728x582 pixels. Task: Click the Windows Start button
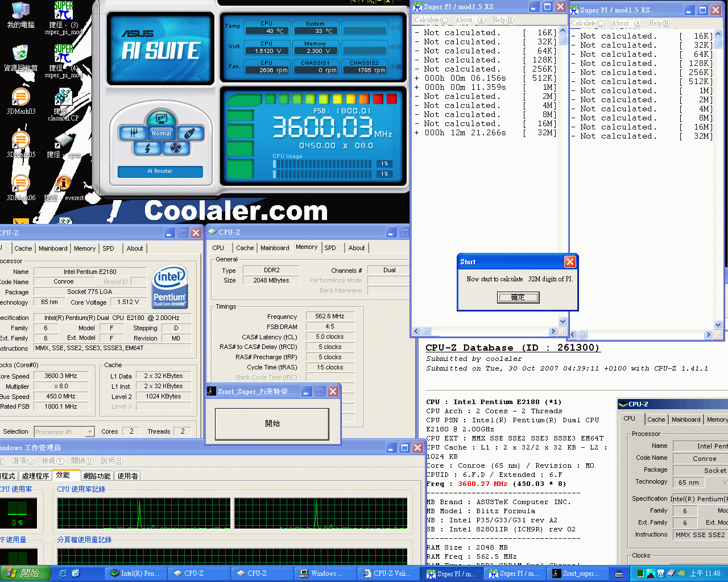click(x=26, y=573)
